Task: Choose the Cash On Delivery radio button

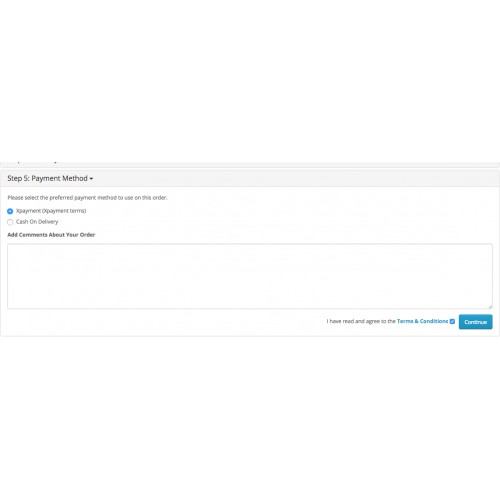Action: point(10,222)
